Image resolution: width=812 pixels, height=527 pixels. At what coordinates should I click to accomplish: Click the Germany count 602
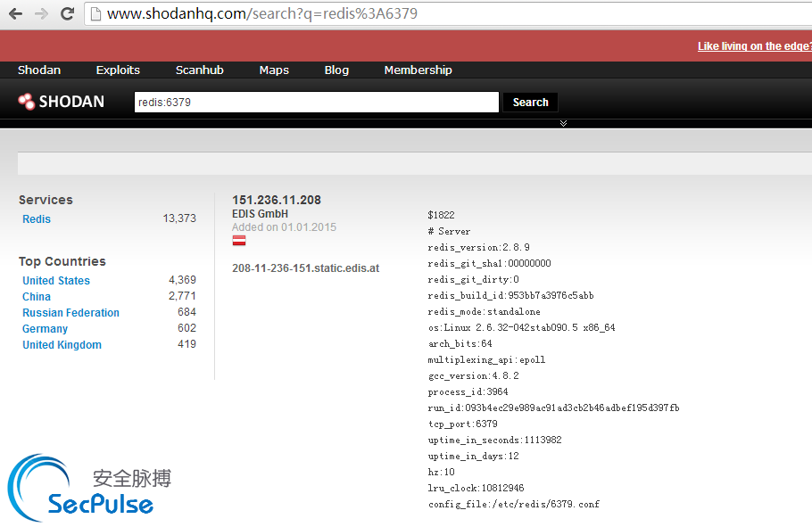(187, 328)
